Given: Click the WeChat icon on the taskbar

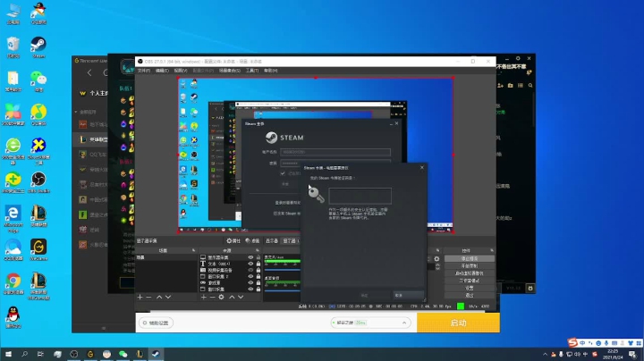Looking at the screenshot, I should click(x=123, y=354).
